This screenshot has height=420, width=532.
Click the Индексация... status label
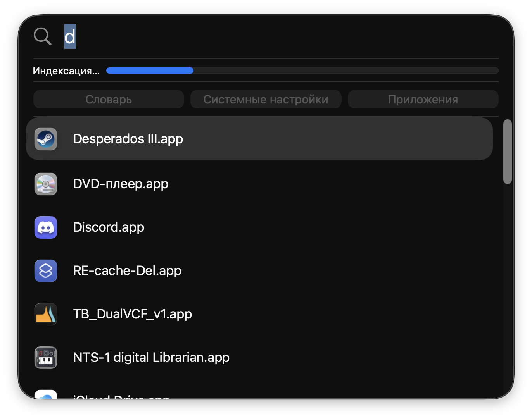(x=66, y=71)
